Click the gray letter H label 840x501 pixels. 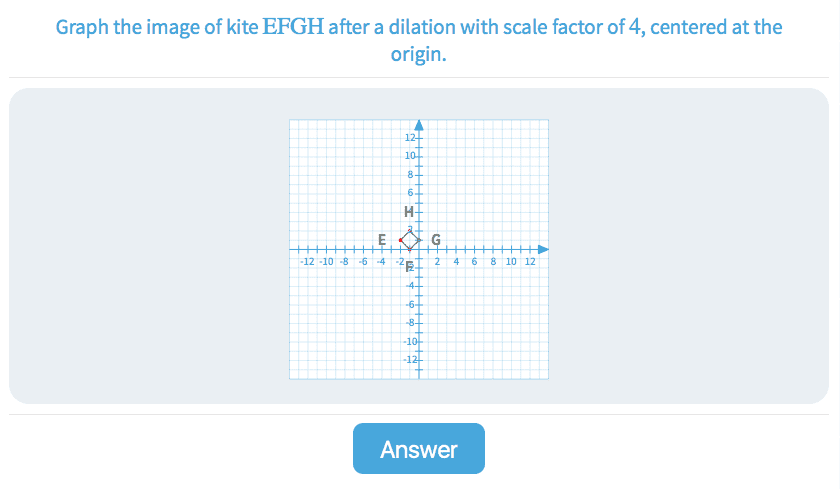(x=407, y=212)
